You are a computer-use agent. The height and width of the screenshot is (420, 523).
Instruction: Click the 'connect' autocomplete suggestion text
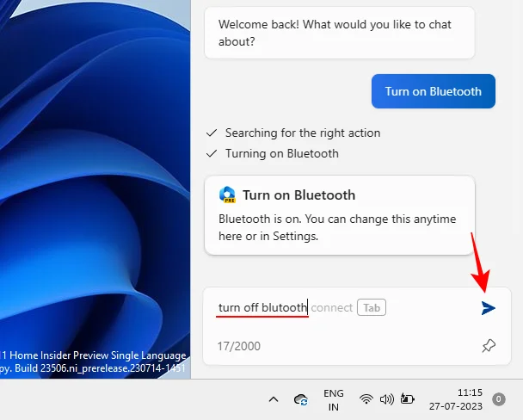(x=331, y=307)
